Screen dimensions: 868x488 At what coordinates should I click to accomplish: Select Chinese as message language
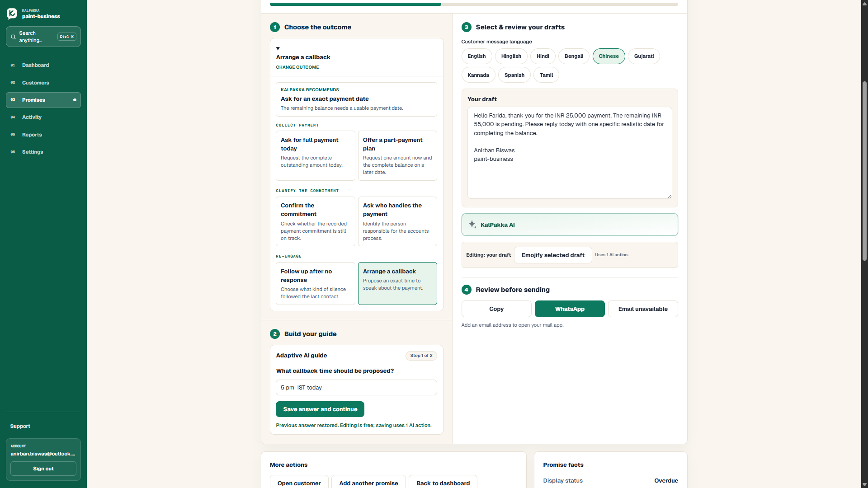pos(609,56)
